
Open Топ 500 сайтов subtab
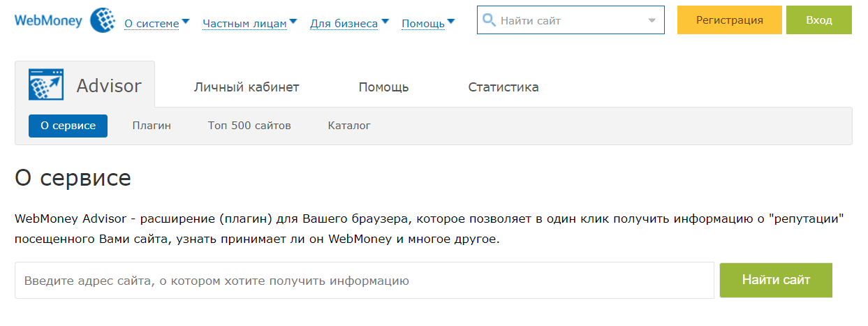click(249, 126)
